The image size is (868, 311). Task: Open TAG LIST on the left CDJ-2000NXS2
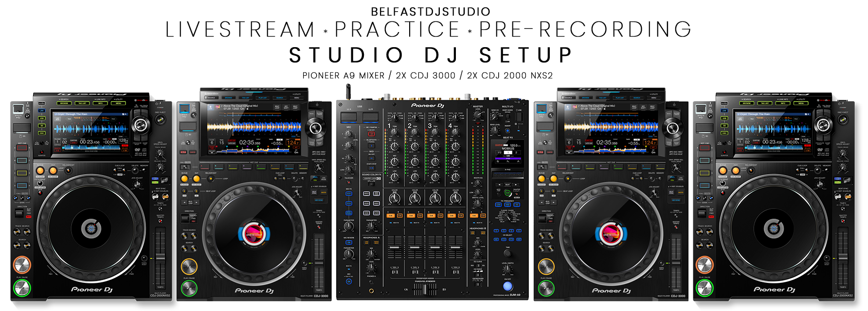point(82,103)
